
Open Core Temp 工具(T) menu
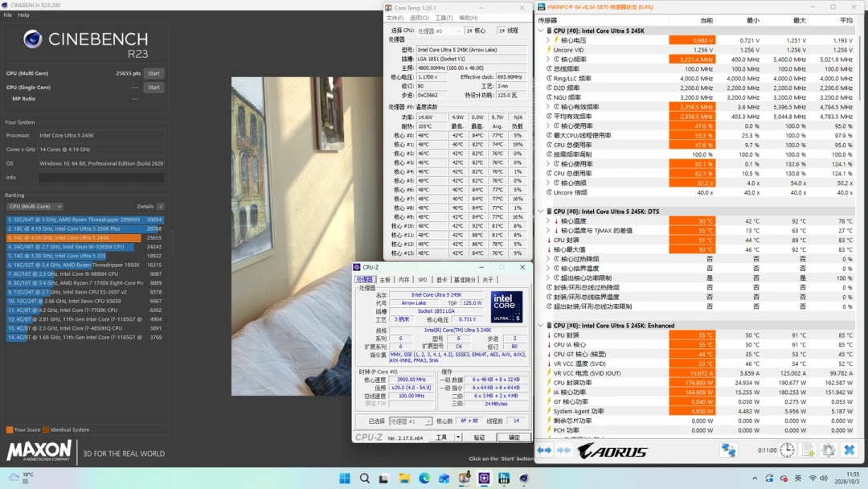[x=444, y=18]
